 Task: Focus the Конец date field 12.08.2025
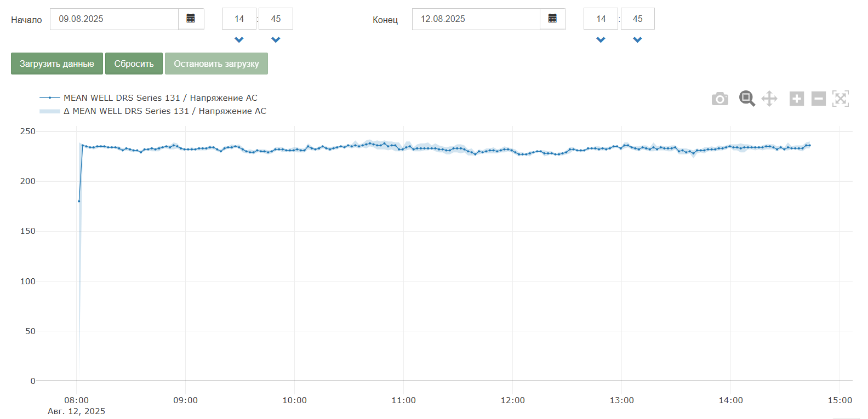pos(476,19)
